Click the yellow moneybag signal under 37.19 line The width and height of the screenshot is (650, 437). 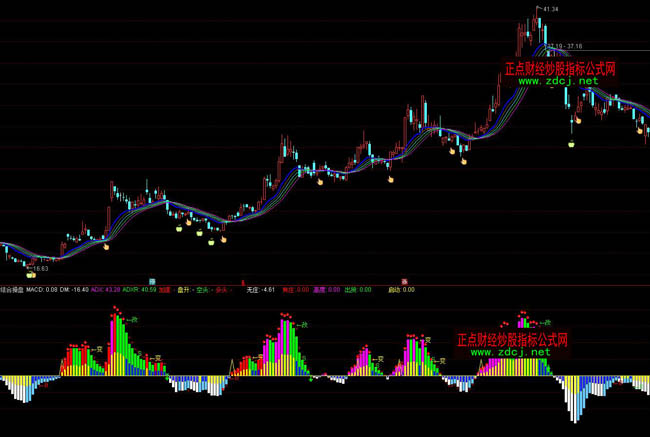(571, 145)
